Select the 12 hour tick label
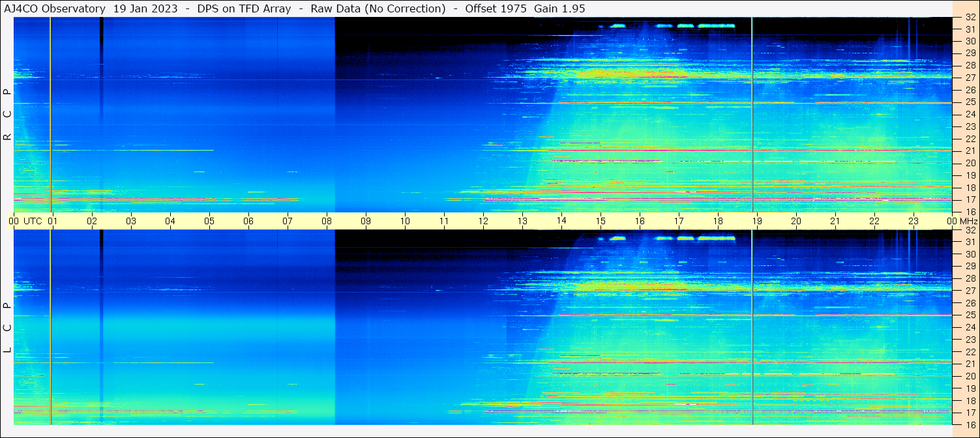The image size is (980, 438). click(483, 221)
